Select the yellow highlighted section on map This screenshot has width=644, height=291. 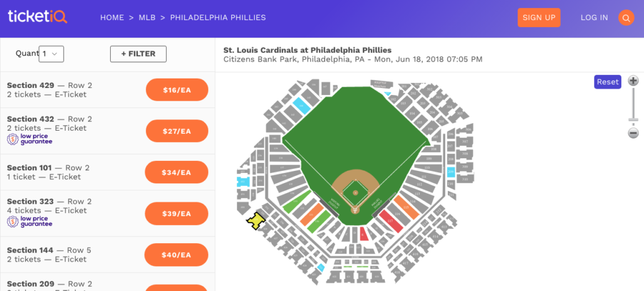(x=256, y=221)
